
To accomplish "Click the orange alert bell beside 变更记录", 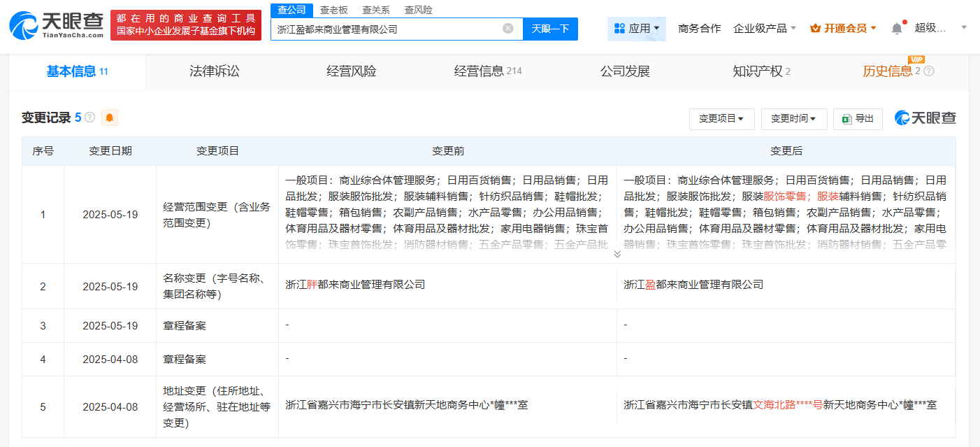I will (x=110, y=118).
